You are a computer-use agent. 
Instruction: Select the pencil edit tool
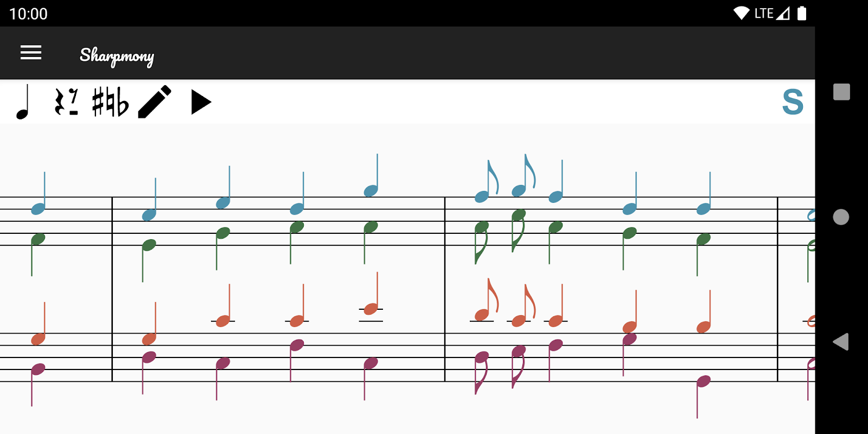click(155, 102)
